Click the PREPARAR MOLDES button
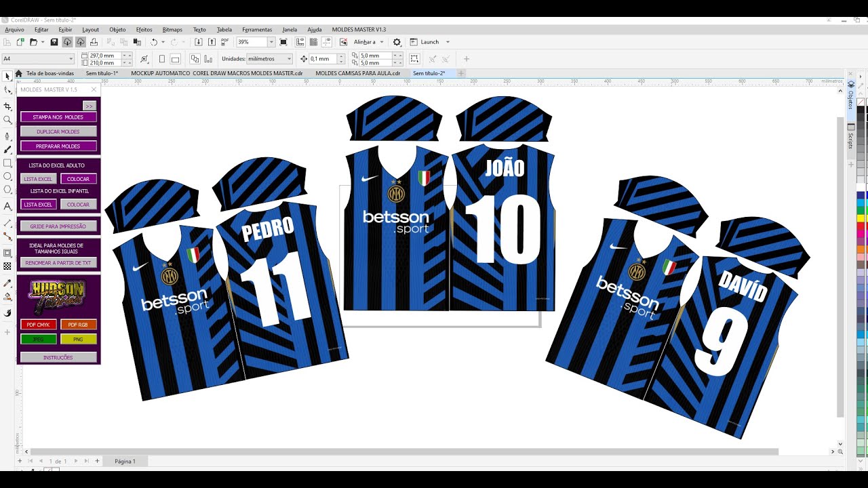This screenshot has height=488, width=868. (58, 146)
